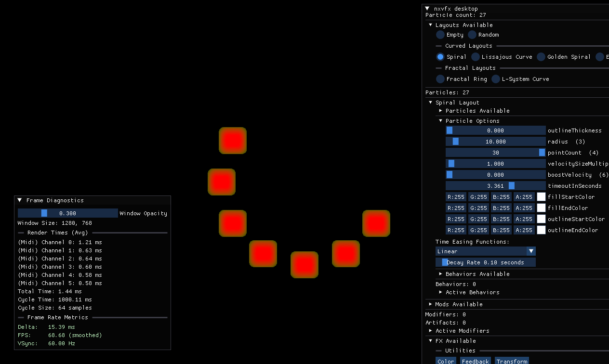Expand the Mods Available section
The width and height of the screenshot is (609, 364).
430,304
